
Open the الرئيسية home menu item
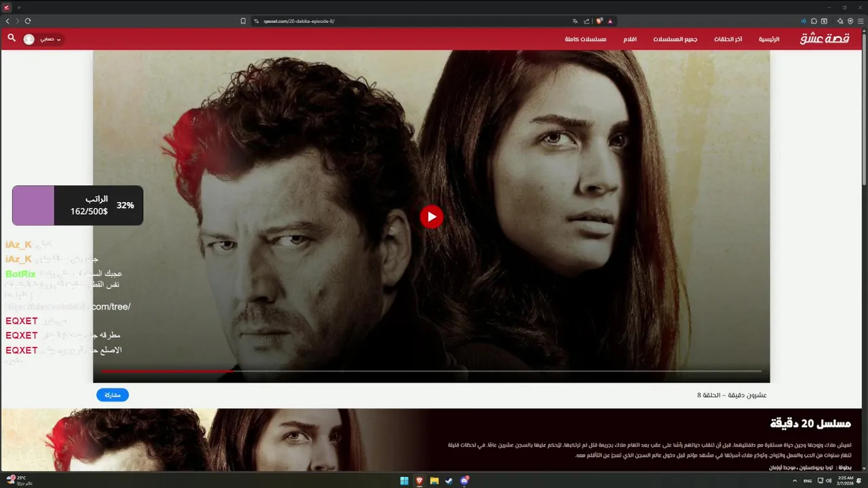pos(769,39)
